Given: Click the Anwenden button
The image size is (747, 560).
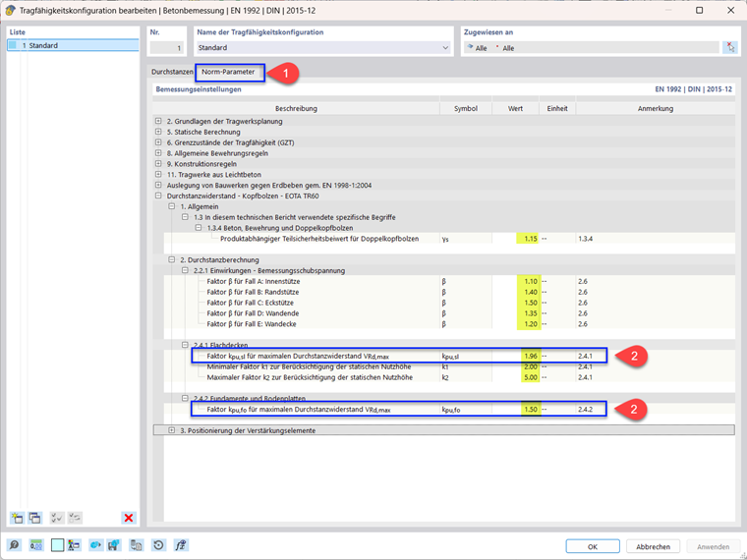Looking at the screenshot, I should pos(714,546).
